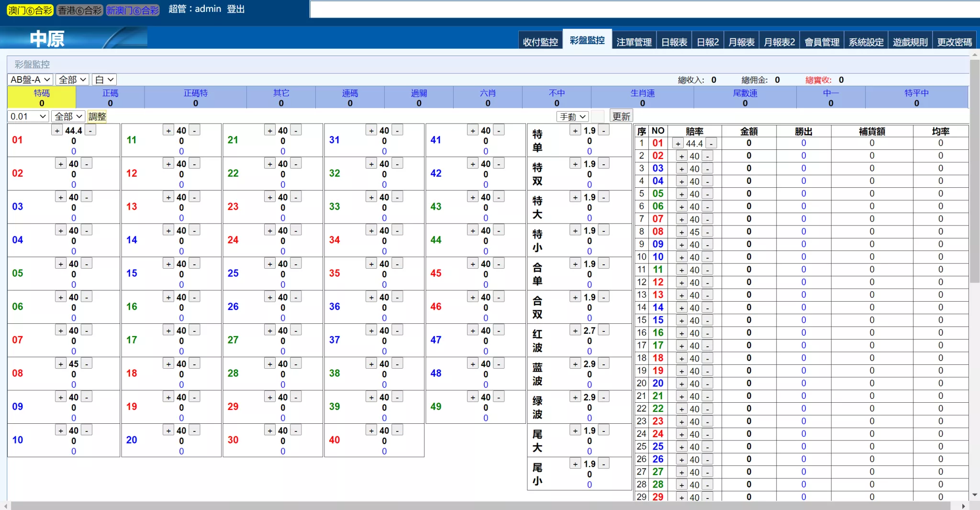This screenshot has height=510, width=980.
Task: Lower odds for 尾小 option
Action: [604, 464]
